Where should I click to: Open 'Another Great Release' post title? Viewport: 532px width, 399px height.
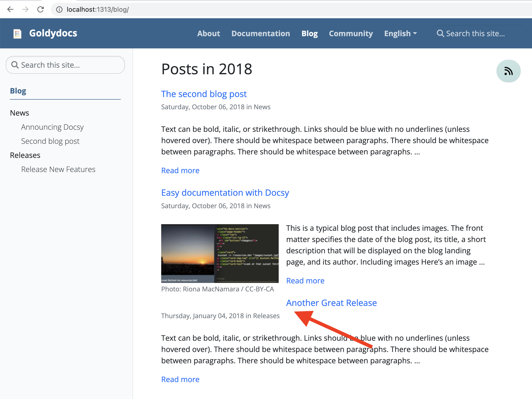point(331,303)
